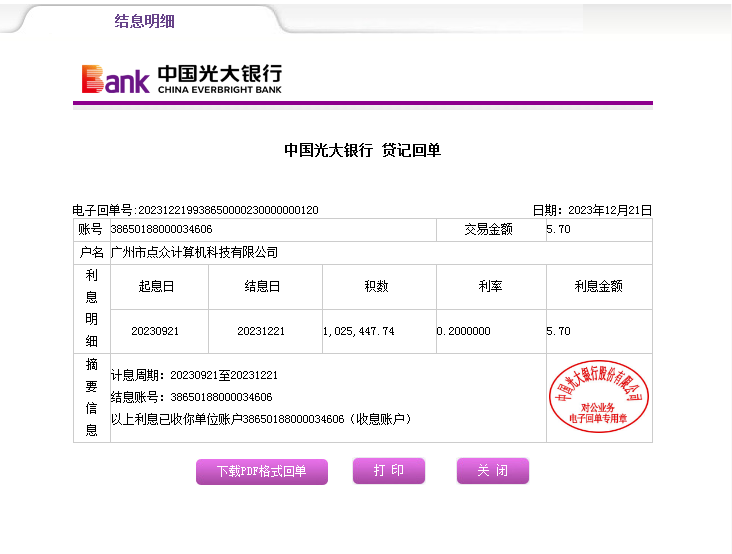The image size is (732, 554).
Task: Click the 户名 label
Action: [92, 252]
